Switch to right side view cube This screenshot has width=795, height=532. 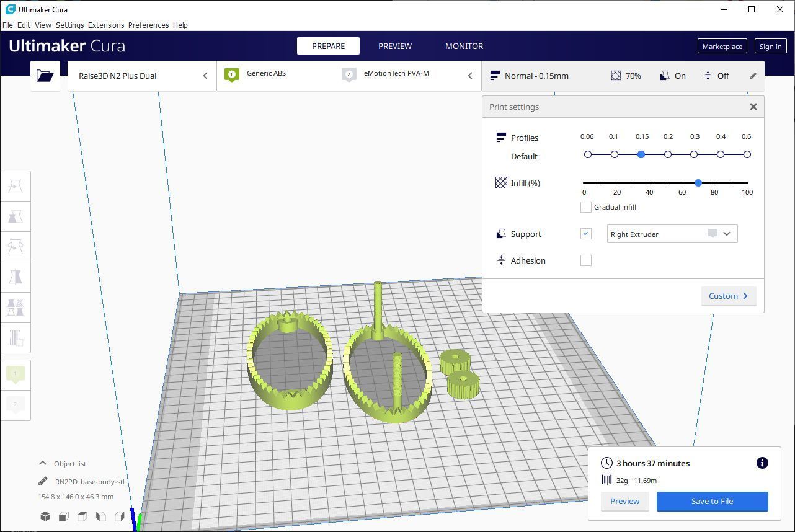(x=120, y=516)
